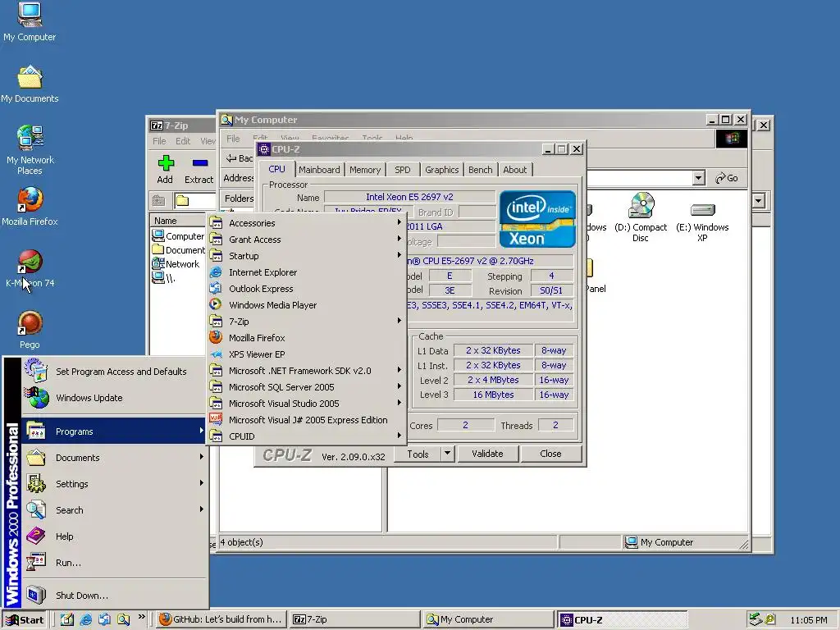Expand Microsoft Visual Studio 2005 group
840x630 pixels.
tap(307, 404)
